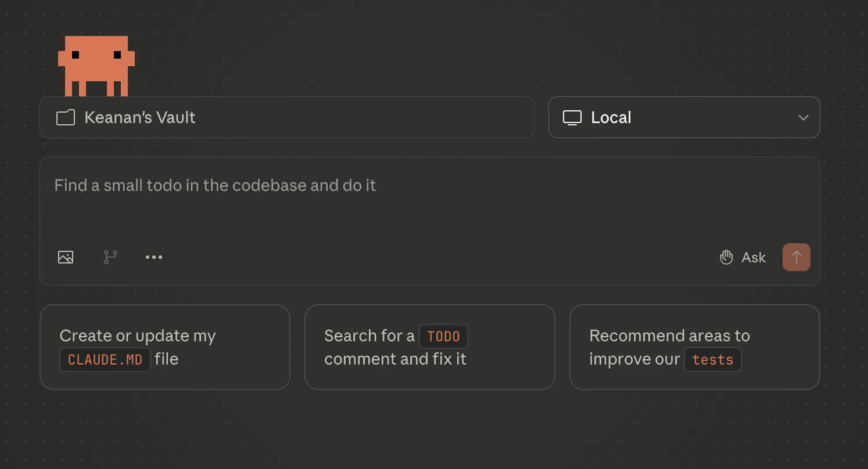Viewport: 868px width, 469px height.
Task: Select the Keanan's Vault project selector
Action: (x=287, y=117)
